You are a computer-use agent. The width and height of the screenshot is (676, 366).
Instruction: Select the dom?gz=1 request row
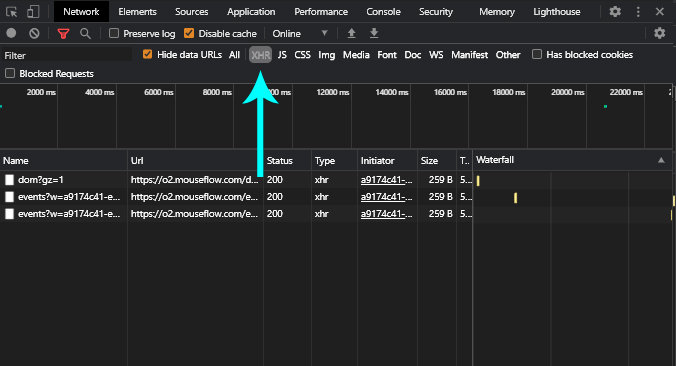[236, 180]
